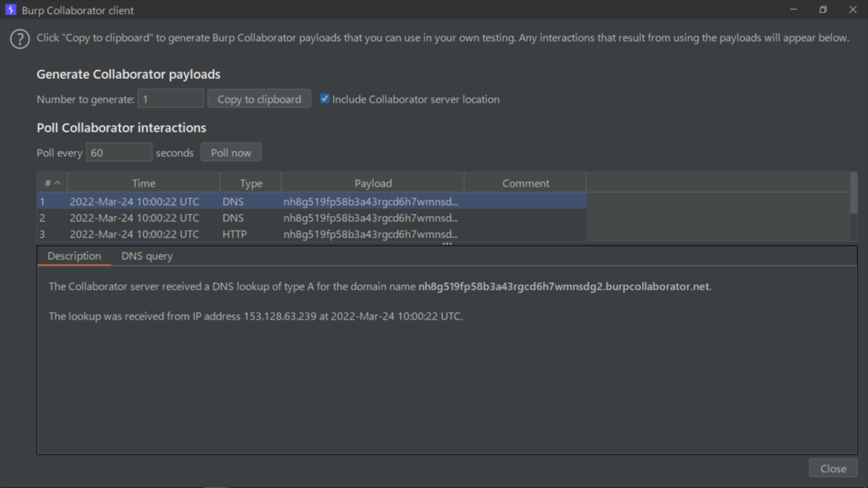Click the help question mark icon
The height and width of the screenshot is (488, 868).
[20, 39]
